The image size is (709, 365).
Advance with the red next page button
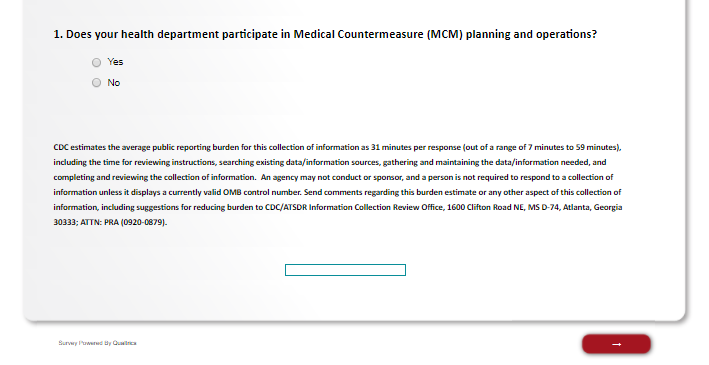pos(616,344)
